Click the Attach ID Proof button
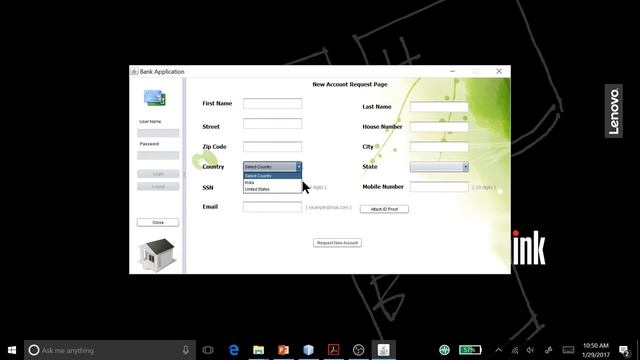This screenshot has height=360, width=640. click(x=384, y=209)
